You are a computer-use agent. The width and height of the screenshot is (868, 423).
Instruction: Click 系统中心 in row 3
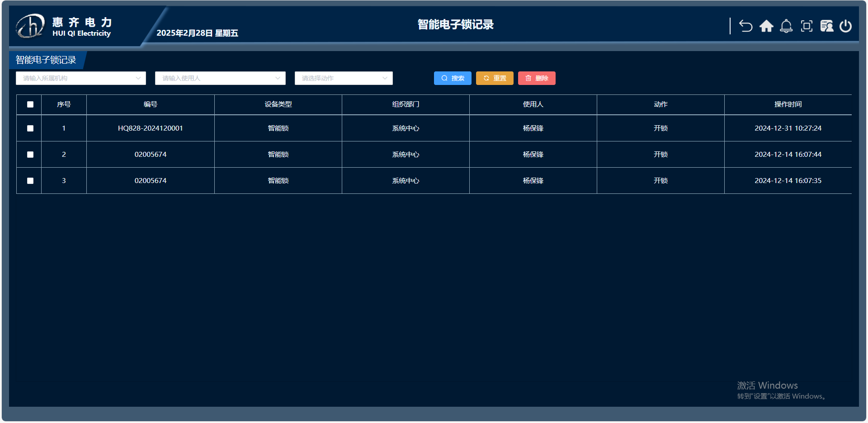[x=406, y=181]
